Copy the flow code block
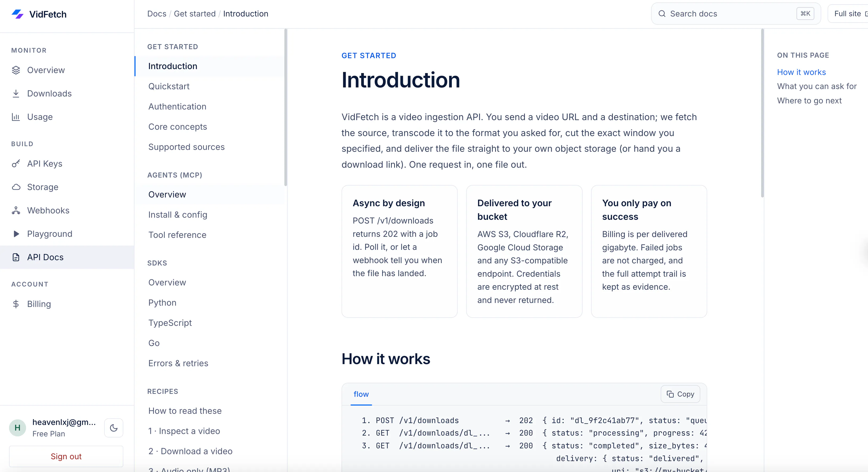868x472 pixels. pos(680,394)
